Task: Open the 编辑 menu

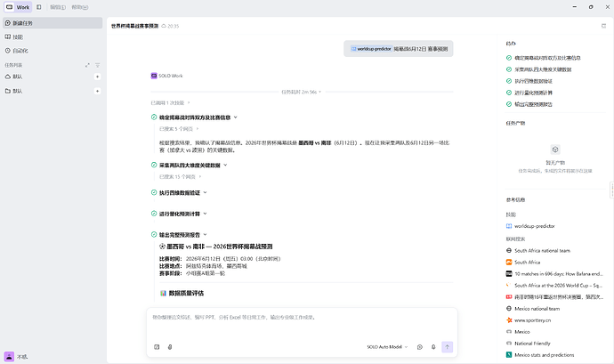Action: coord(58,7)
